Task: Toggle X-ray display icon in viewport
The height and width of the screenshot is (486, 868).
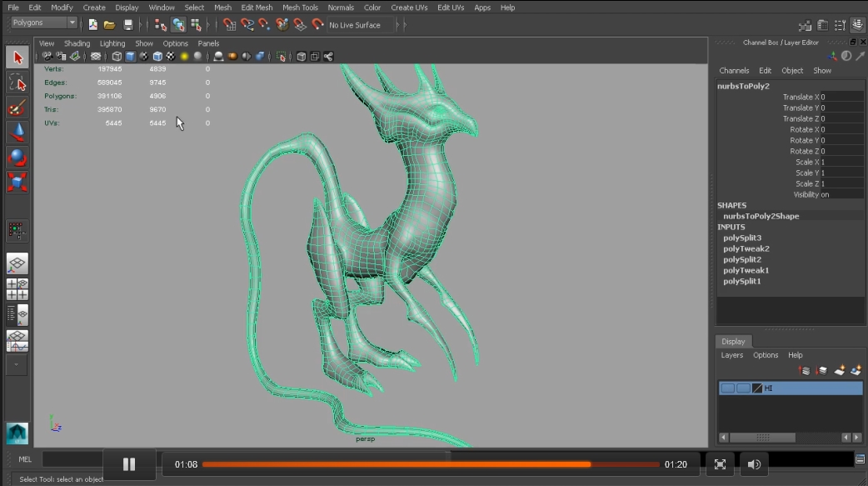Action: pos(302,57)
